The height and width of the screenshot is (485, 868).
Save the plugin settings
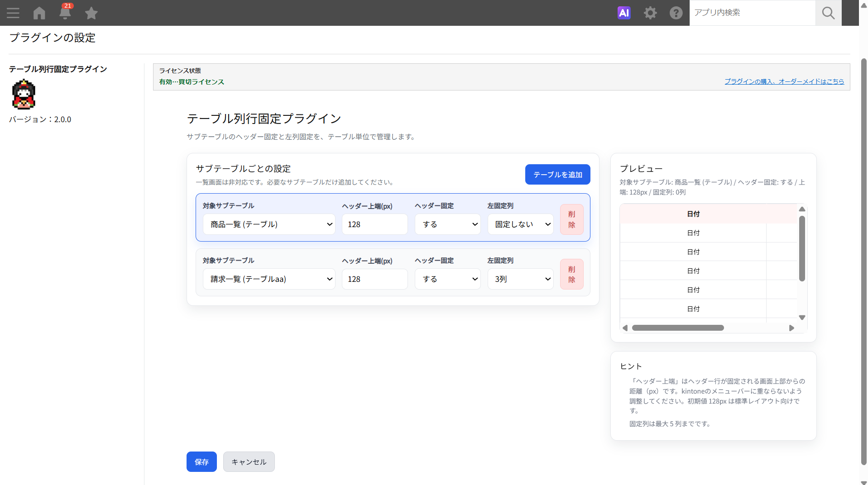(201, 461)
